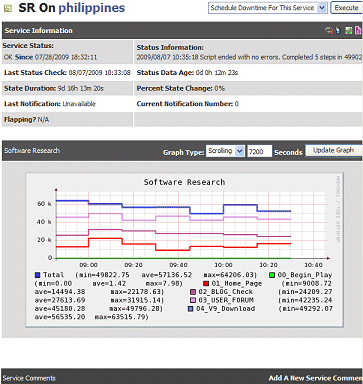Click the red 01_Home_Page legend swatch
363x384 pixels.
[x=206, y=284]
